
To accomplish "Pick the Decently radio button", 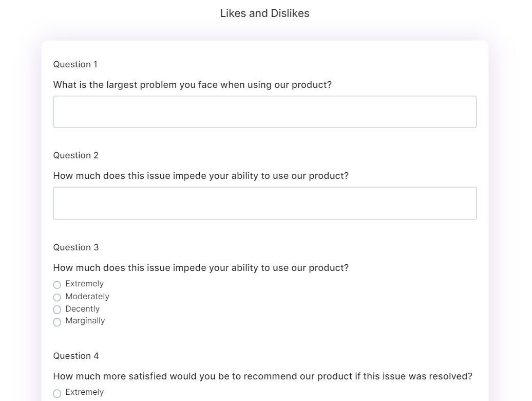I will pyautogui.click(x=57, y=309).
